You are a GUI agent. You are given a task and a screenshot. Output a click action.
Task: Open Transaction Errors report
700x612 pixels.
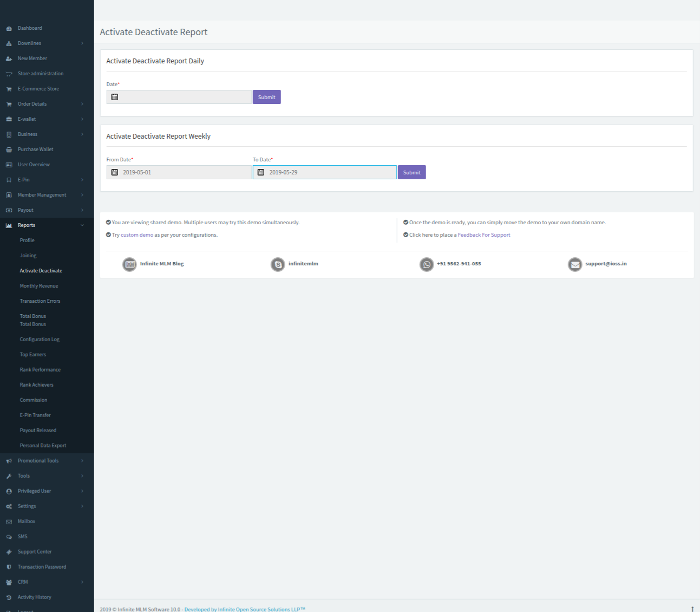(x=40, y=301)
